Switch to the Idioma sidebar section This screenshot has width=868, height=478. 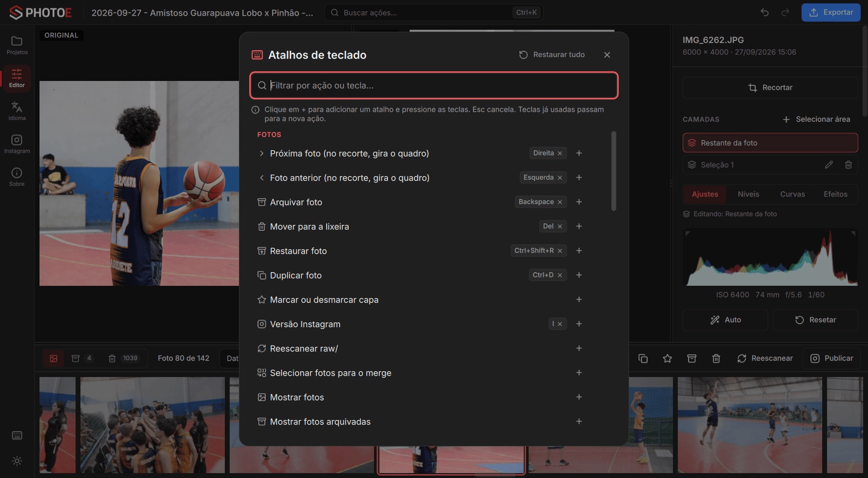coord(17,111)
